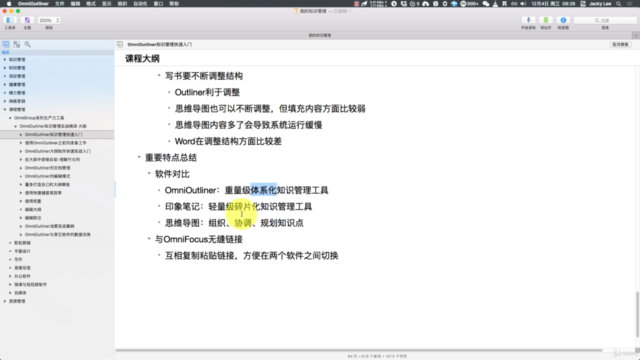This screenshot has width=640, height=360.
Task: Click the date and time in the menu bar
Action: coord(553,4)
